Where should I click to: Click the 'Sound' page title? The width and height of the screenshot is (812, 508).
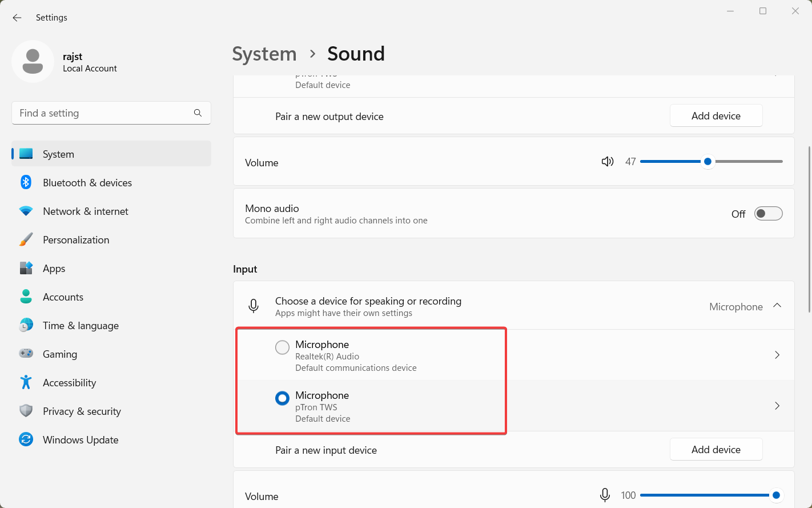356,54
